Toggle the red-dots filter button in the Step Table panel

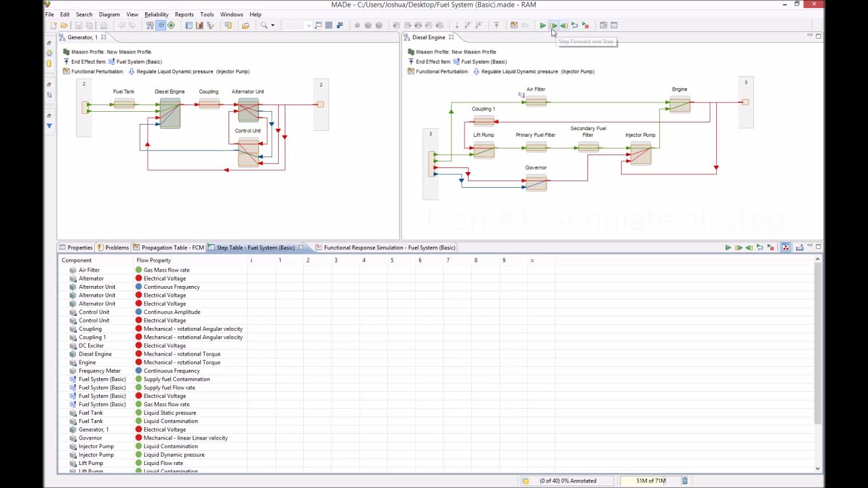pos(785,247)
